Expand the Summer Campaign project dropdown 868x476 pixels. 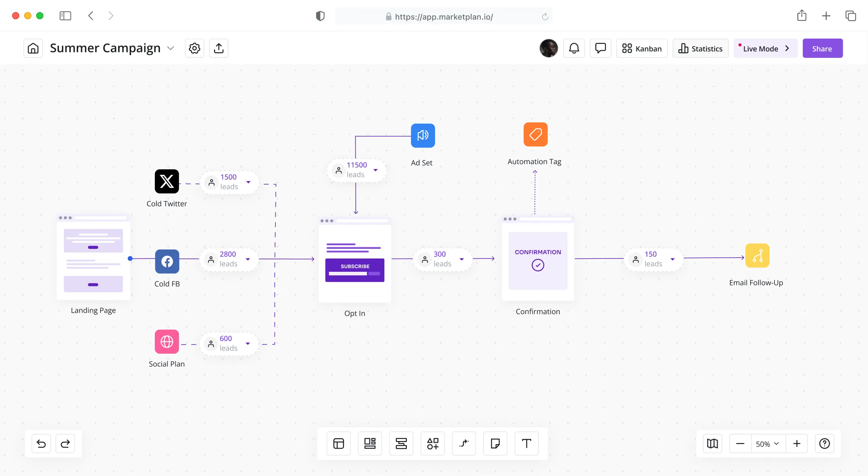[170, 48]
